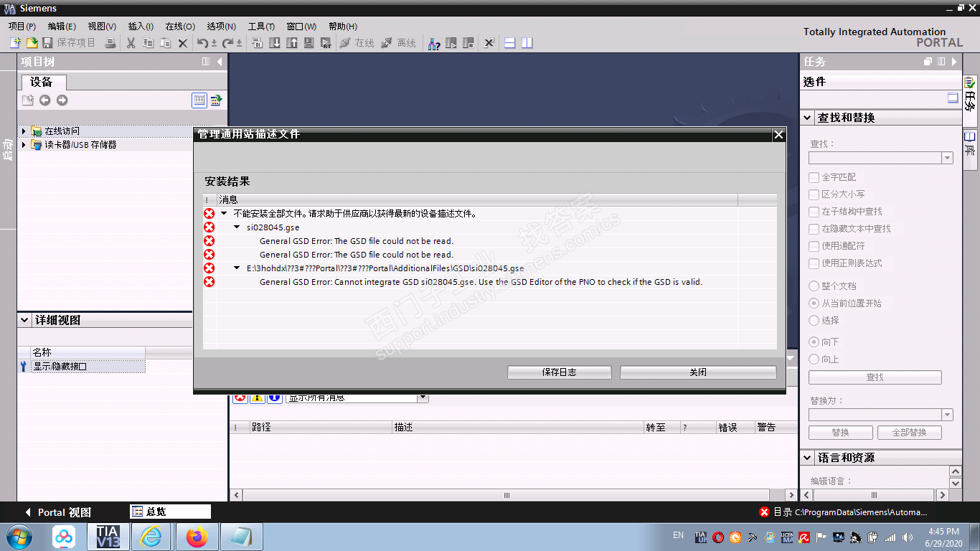The width and height of the screenshot is (980, 551).
Task: Open the 视图(V) menu
Action: (x=102, y=27)
